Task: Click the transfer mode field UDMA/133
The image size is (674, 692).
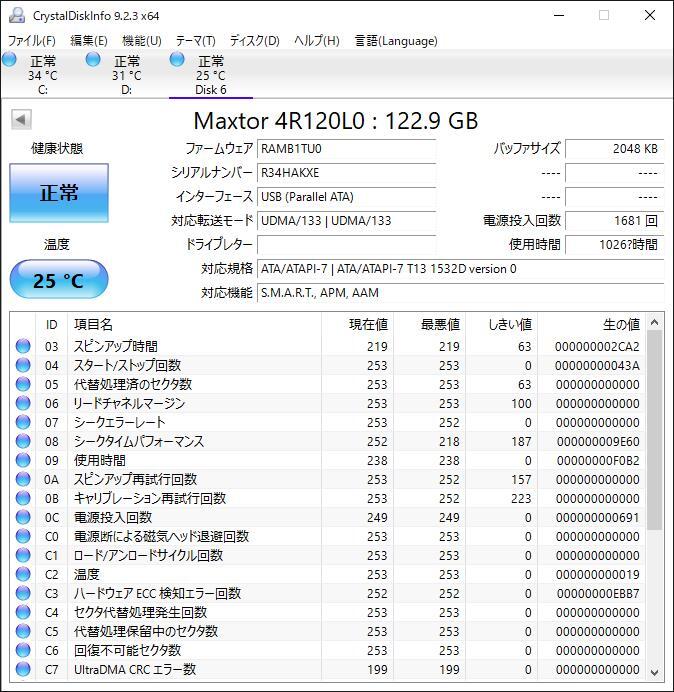Action: tap(346, 220)
